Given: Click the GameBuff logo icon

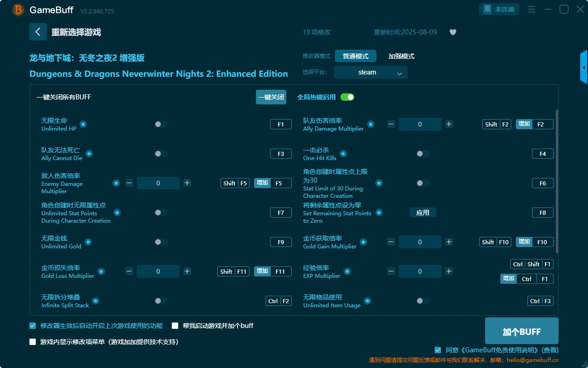Looking at the screenshot, I should point(18,10).
